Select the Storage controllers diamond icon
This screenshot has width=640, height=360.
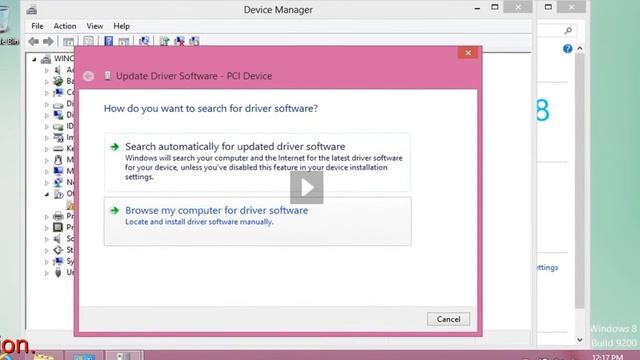tap(58, 250)
